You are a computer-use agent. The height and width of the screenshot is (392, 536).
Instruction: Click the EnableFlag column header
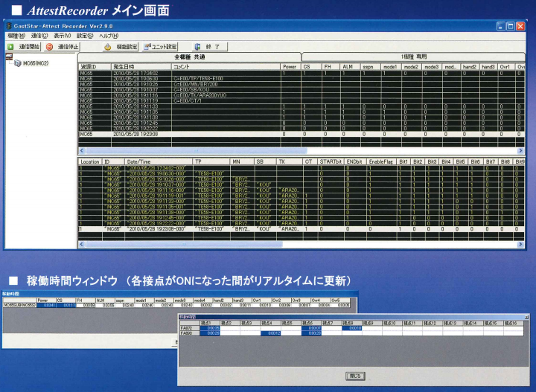(x=381, y=162)
